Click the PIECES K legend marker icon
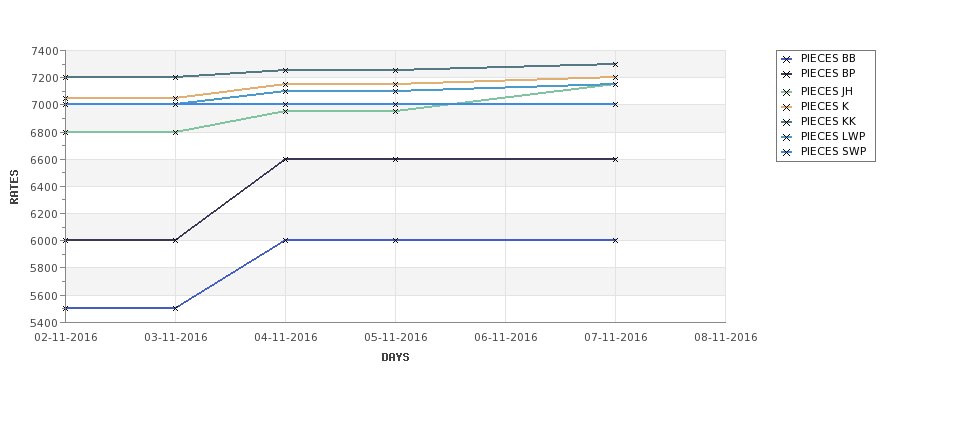Viewport: 975px width, 429px height. 787,108
